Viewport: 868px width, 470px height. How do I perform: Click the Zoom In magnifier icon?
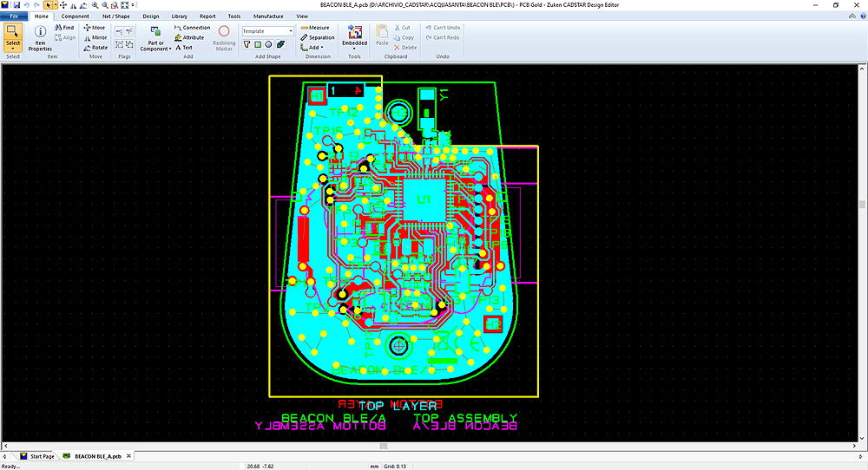click(95, 5)
